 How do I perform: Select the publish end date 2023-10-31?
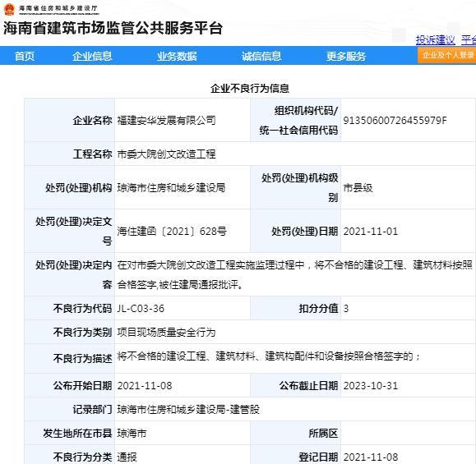[370, 386]
